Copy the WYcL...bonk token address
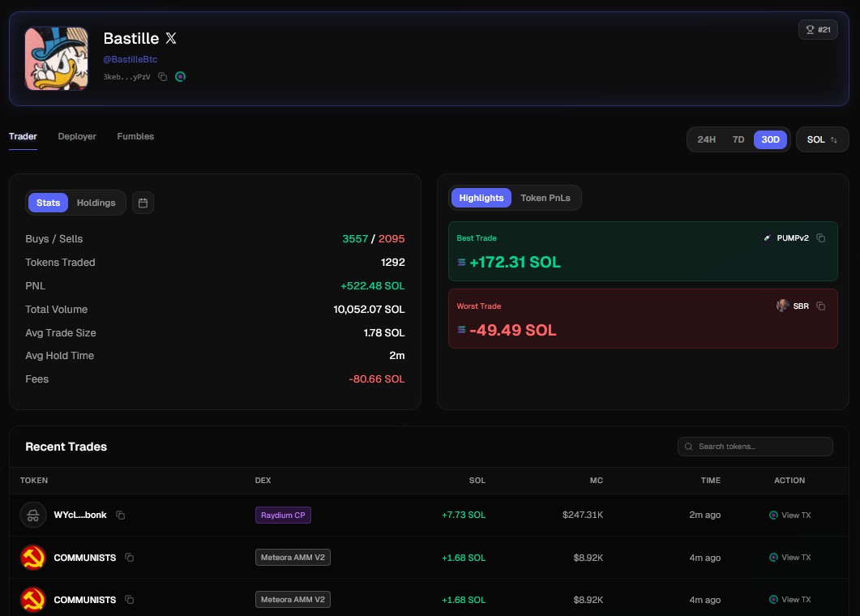 point(121,515)
